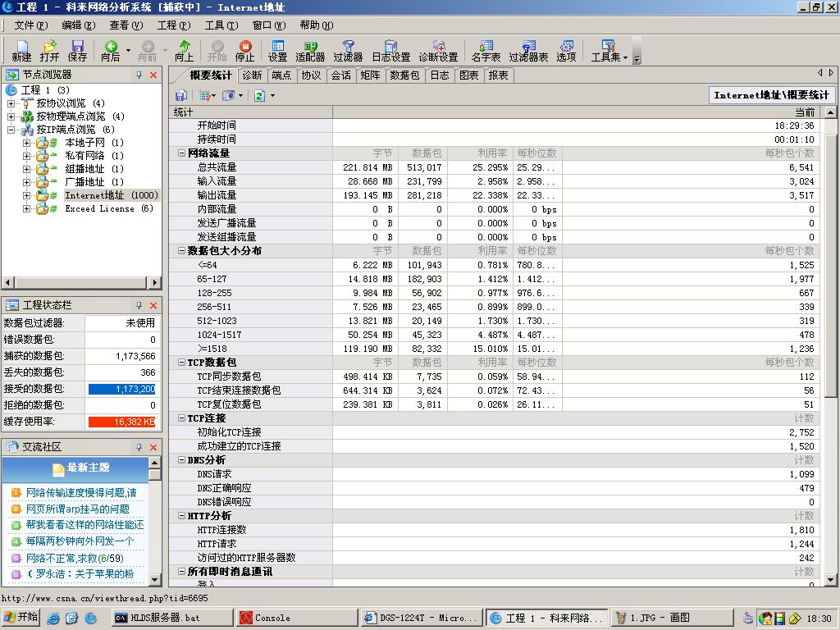Click the New project (新建) toolbar icon

coord(21,51)
